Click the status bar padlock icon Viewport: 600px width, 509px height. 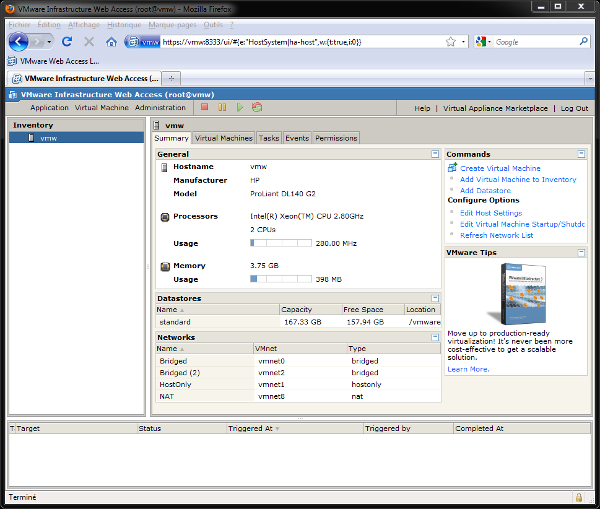tap(579, 497)
